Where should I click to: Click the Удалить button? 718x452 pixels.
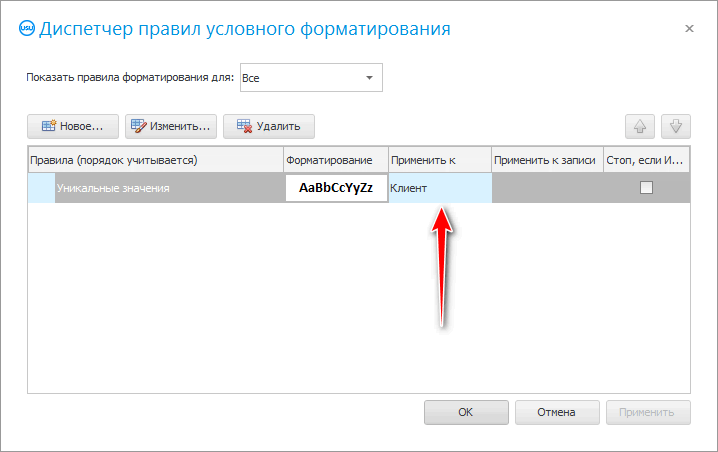269,126
